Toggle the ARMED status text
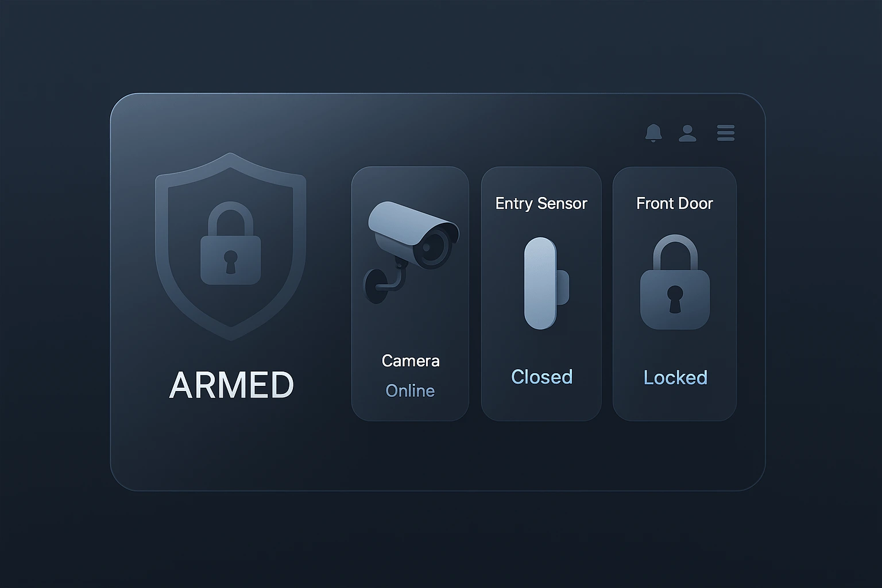Viewport: 882px width, 588px height. (231, 385)
